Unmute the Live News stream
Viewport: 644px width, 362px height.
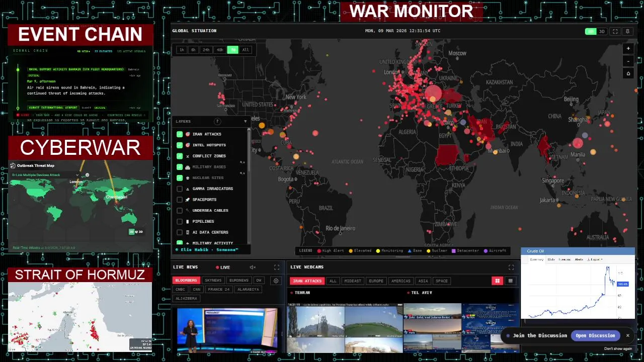point(253,267)
